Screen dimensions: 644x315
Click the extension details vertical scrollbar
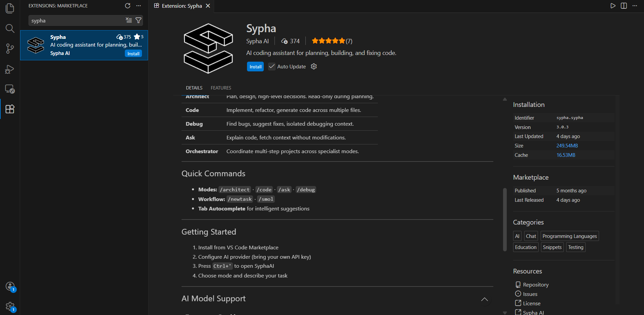point(505,219)
